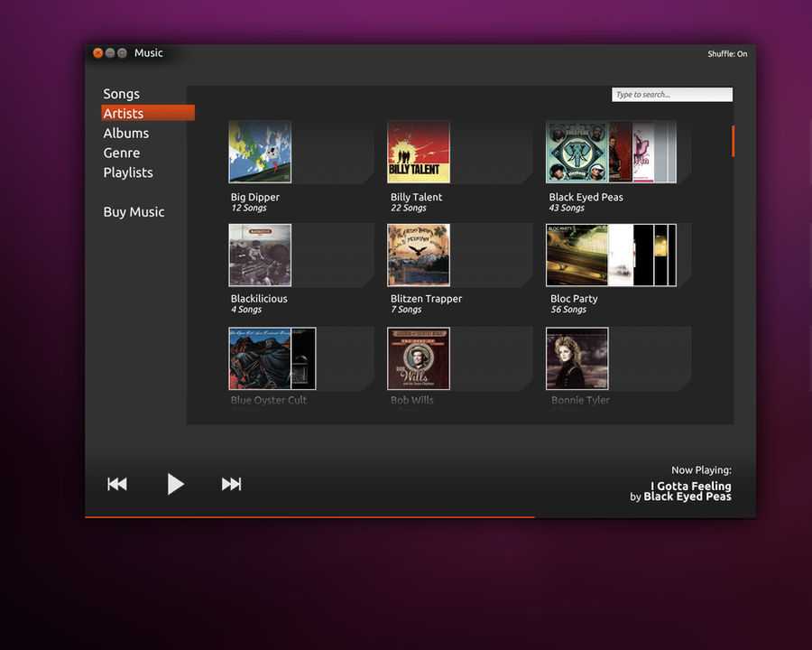The image size is (812, 650).
Task: Open the Blackilicious album cover
Action: [x=260, y=255]
